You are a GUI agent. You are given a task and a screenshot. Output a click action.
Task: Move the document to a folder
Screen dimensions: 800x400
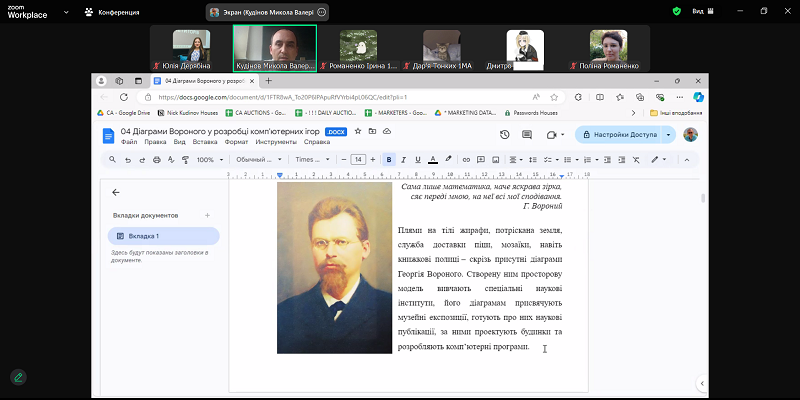click(x=372, y=132)
